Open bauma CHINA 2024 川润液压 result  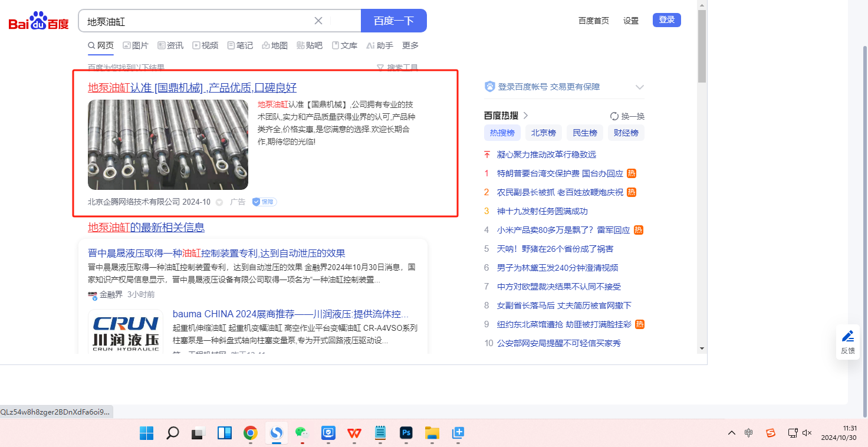click(x=291, y=314)
